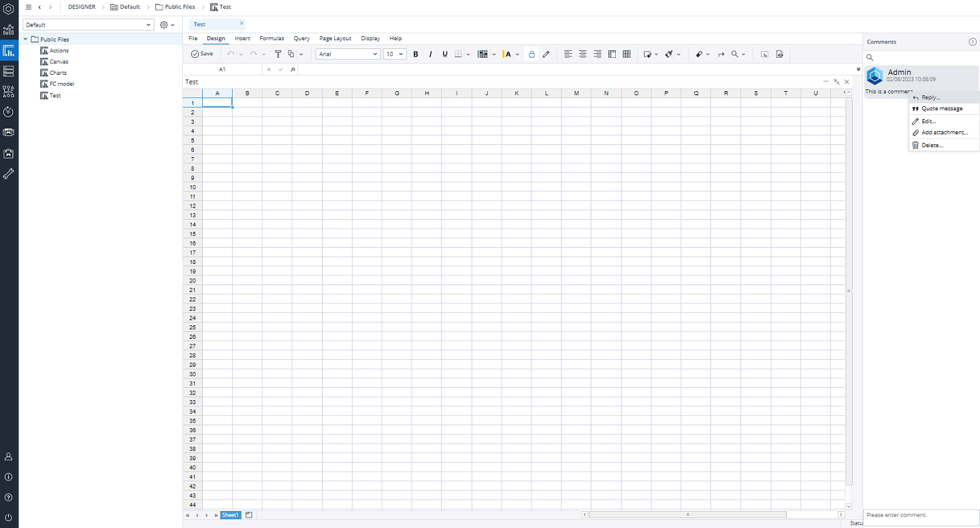Align cell text to center
This screenshot has height=528, width=980.
(583, 54)
